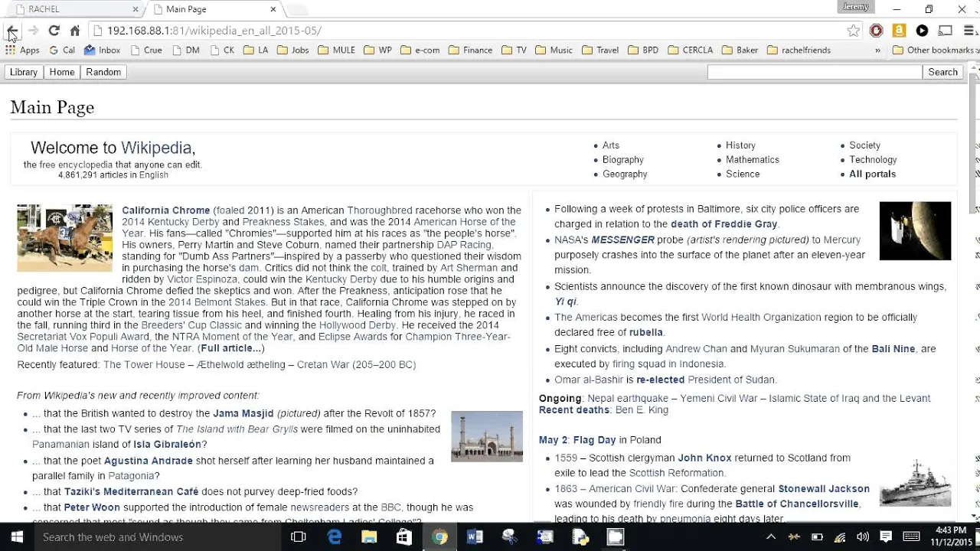Click the Search button beside the search box
The height and width of the screenshot is (551, 980).
[942, 72]
